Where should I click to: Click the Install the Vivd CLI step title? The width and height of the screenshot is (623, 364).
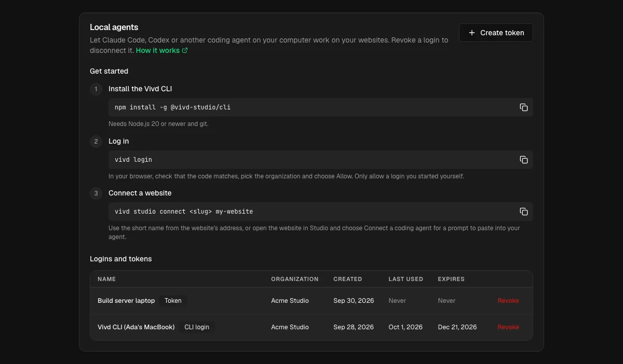pos(140,89)
